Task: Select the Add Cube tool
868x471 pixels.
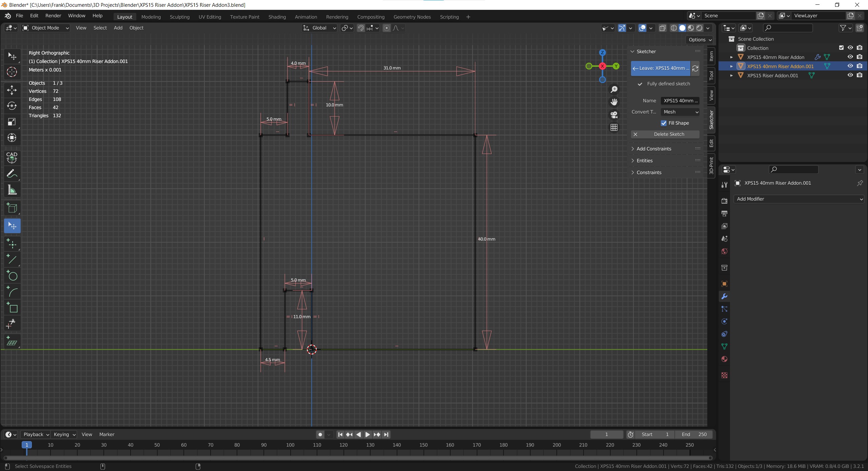Action: [12, 208]
